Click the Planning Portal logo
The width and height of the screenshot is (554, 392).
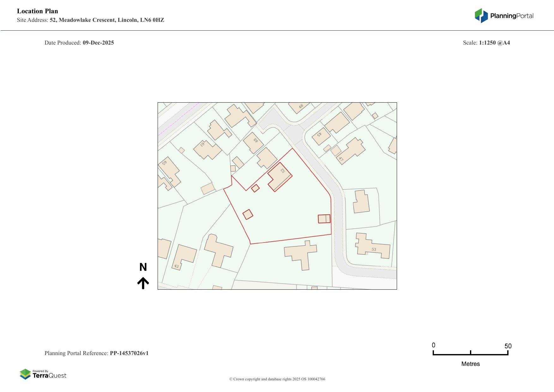[x=504, y=16]
